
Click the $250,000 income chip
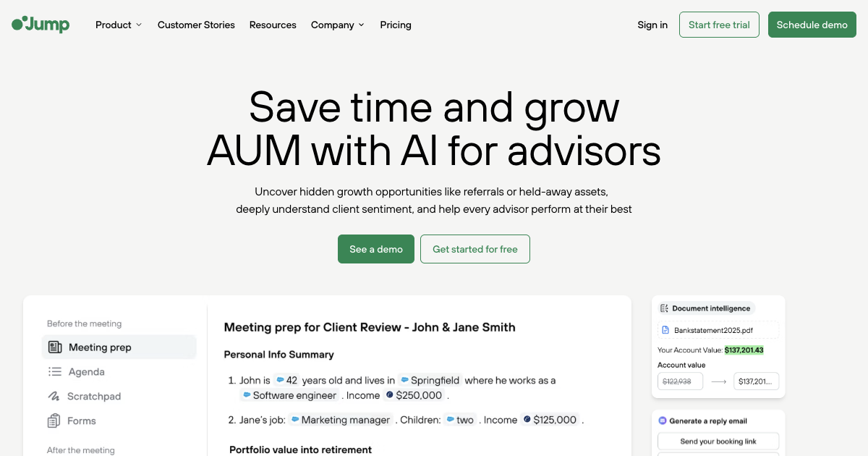[409, 395]
